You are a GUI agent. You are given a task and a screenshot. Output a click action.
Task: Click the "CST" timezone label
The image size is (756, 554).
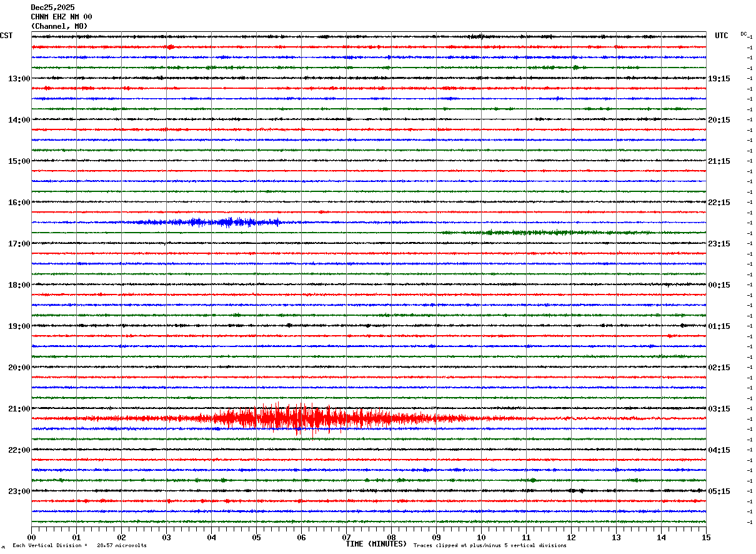[6, 36]
